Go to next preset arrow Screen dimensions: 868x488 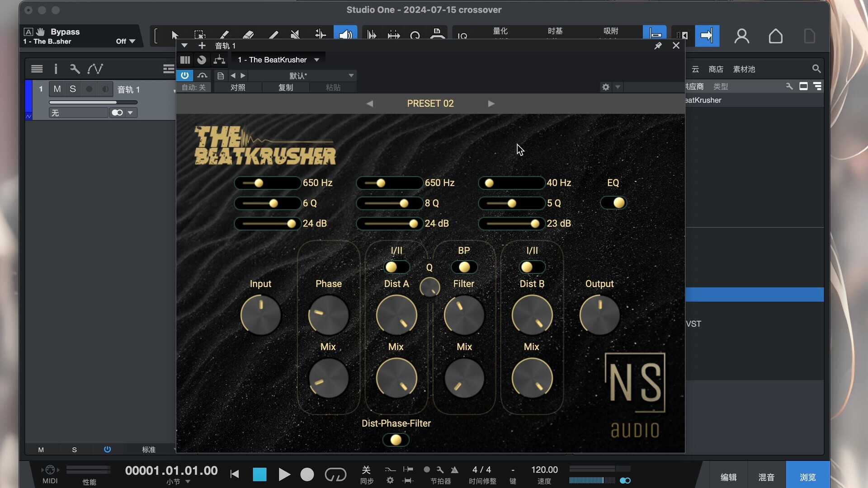(x=491, y=103)
